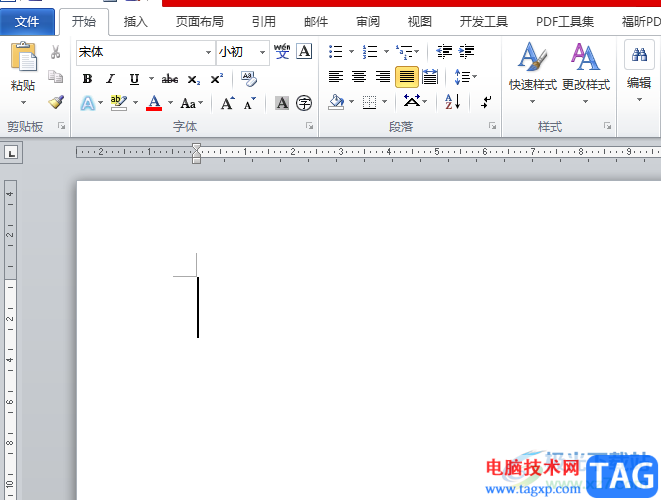Viewport: 661px width, 500px height.
Task: Click the tab selector L icon
Action: 11,152
